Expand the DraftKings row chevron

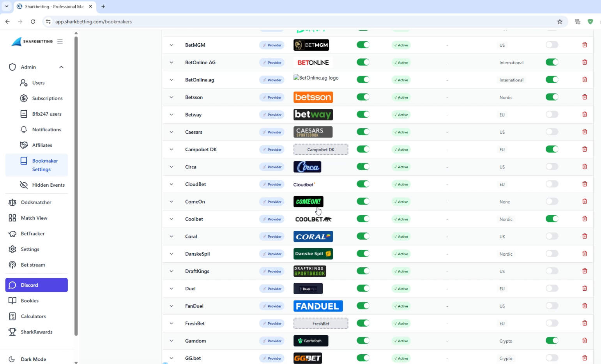tap(171, 271)
